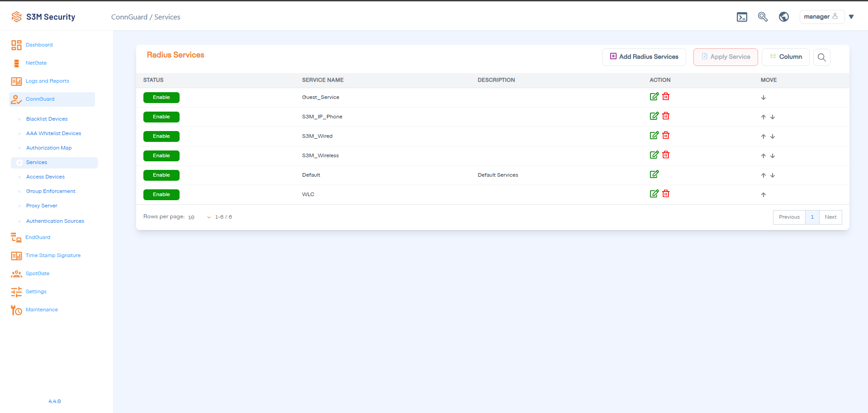868x413 pixels.
Task: Move S3M_Wired up one row
Action: pos(764,136)
